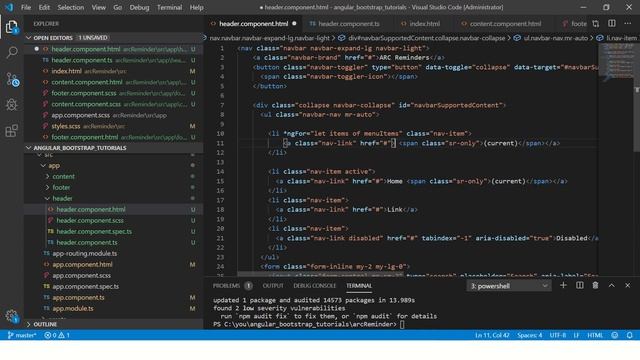Open the Explorer view in activity bar
The image size is (640, 360).
[12, 27]
